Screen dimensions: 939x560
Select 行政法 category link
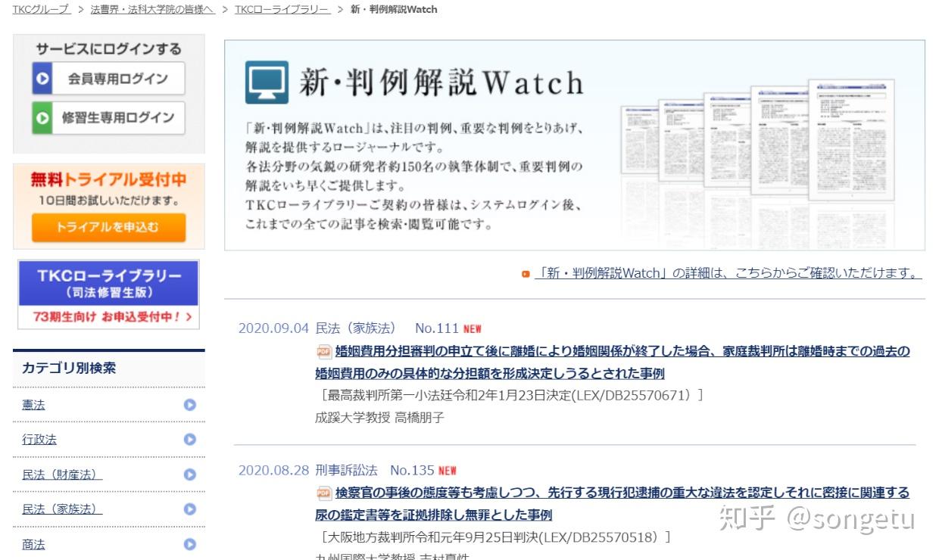39,440
